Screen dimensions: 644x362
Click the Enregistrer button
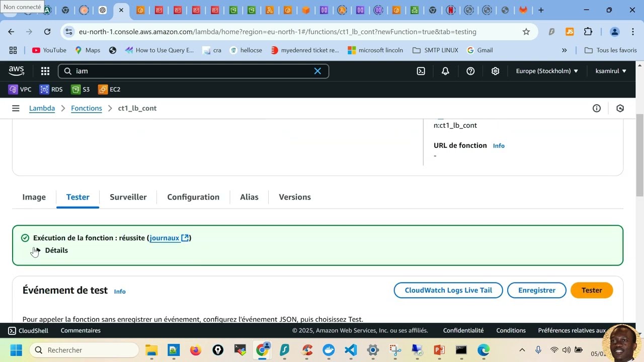[x=537, y=290]
